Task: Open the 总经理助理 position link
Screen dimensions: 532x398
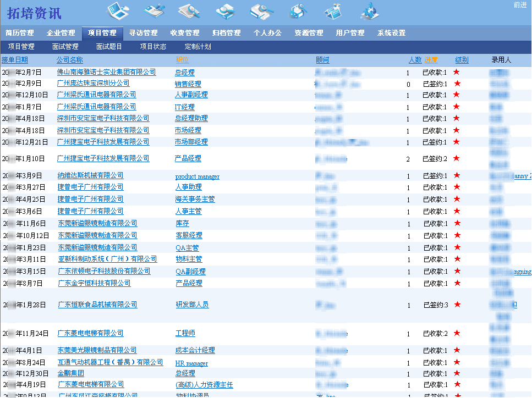Action: [x=191, y=118]
